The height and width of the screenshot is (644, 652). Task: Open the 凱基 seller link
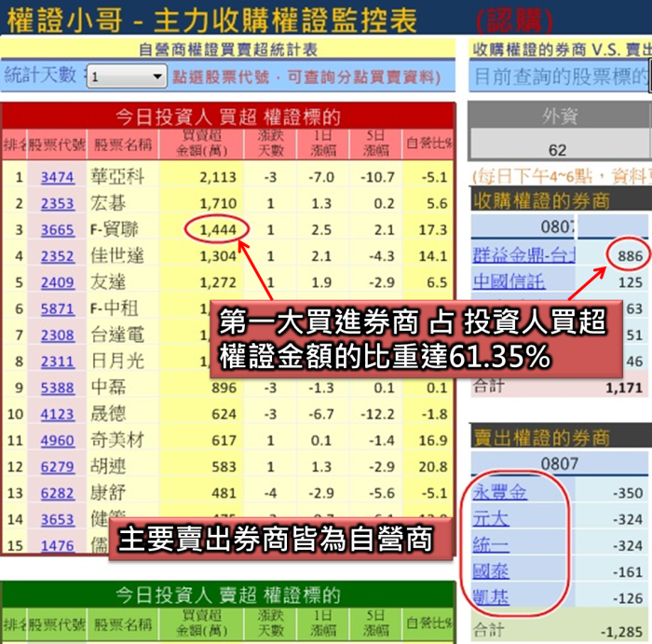491,597
